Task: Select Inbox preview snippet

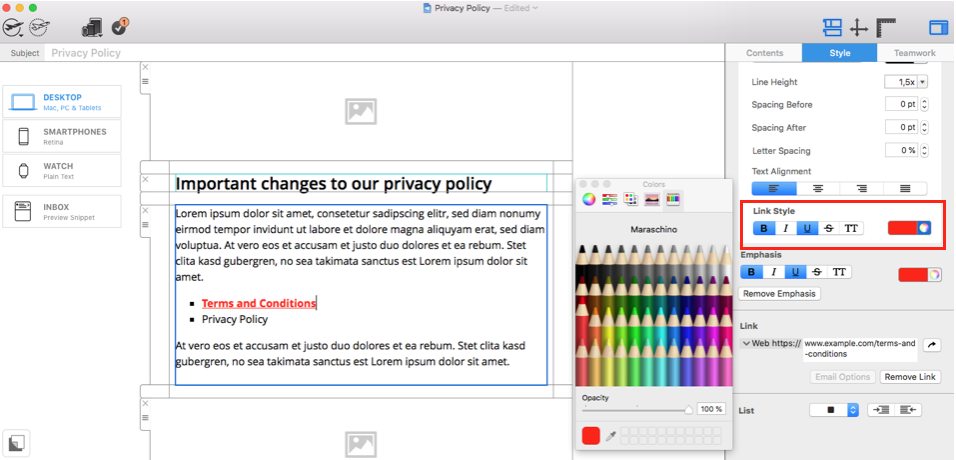Action: [x=62, y=211]
